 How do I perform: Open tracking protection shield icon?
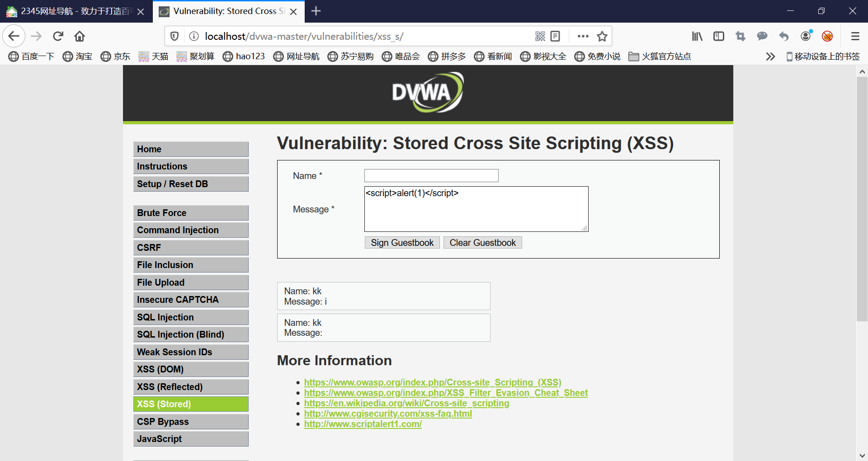[x=175, y=36]
